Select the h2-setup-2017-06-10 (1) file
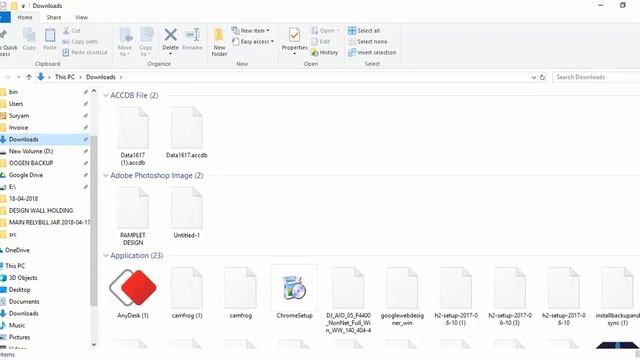Screen dimensions: 640x360 [x=456, y=296]
